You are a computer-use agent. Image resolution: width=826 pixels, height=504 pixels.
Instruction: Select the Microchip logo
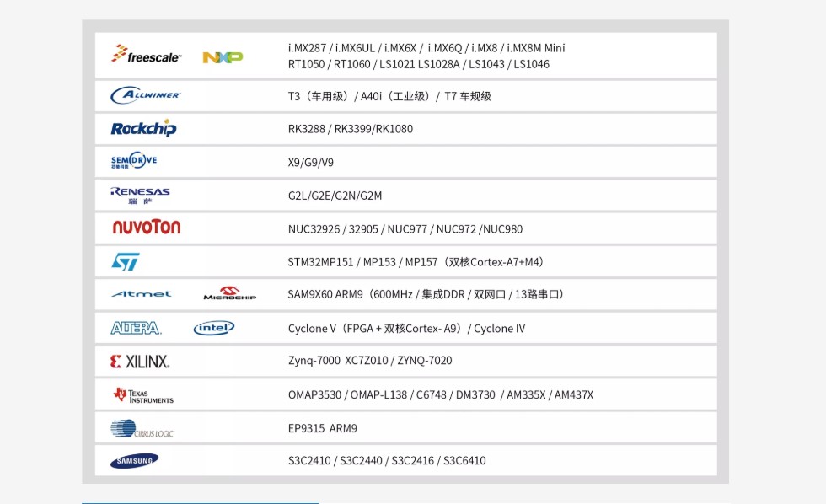[x=229, y=294]
